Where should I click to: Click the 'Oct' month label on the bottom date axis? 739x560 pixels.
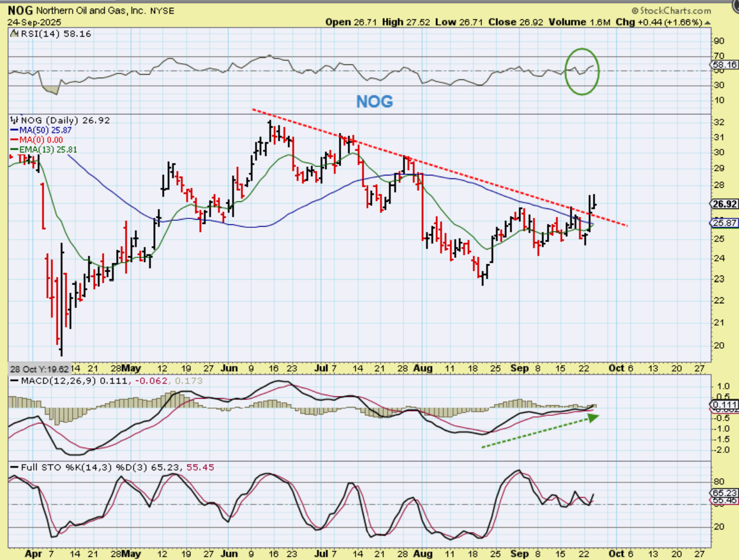616,554
